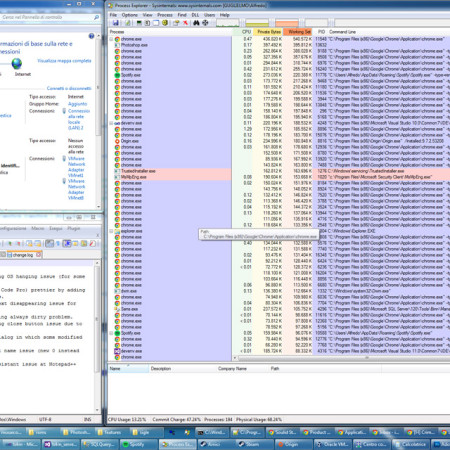Select the Ssms.exe process row
450x450 pixels.
click(x=279, y=309)
